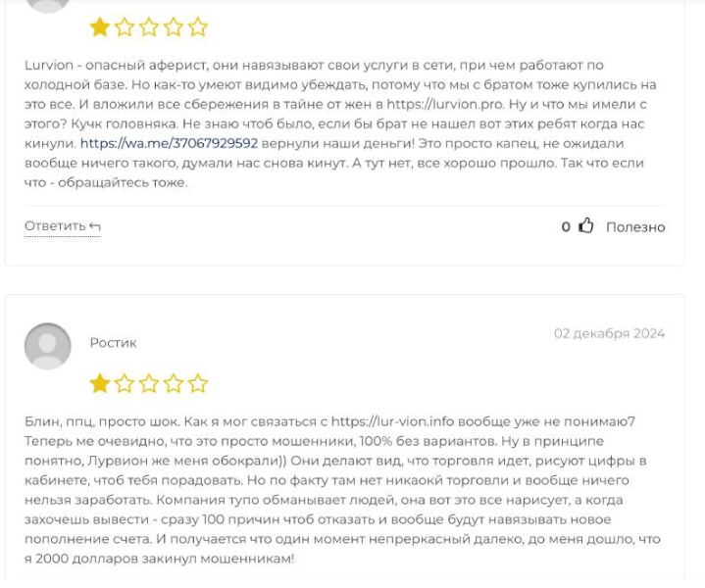Click the third star in Ростик's rating
The height and width of the screenshot is (588, 705).
149,383
